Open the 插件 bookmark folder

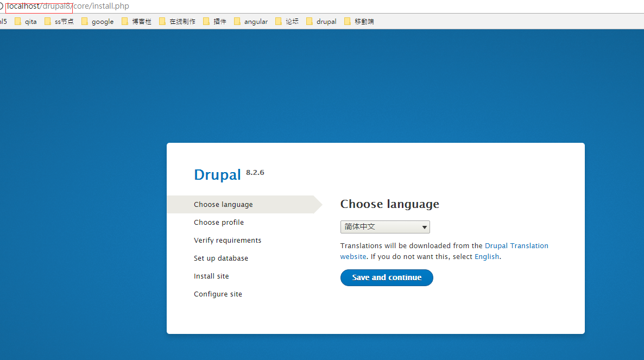(x=215, y=21)
